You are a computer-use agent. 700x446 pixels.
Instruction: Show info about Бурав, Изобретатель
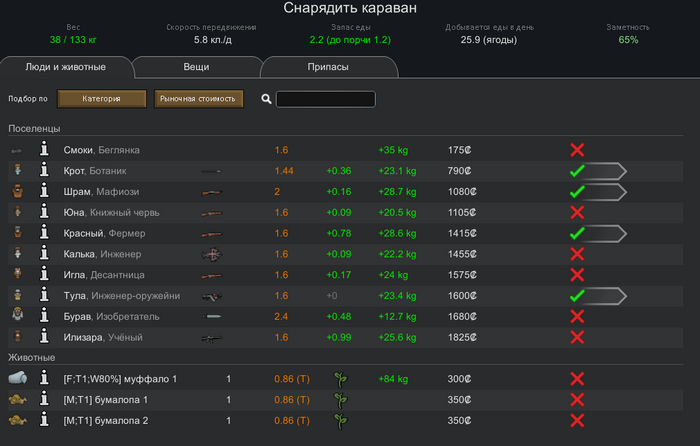point(44,316)
